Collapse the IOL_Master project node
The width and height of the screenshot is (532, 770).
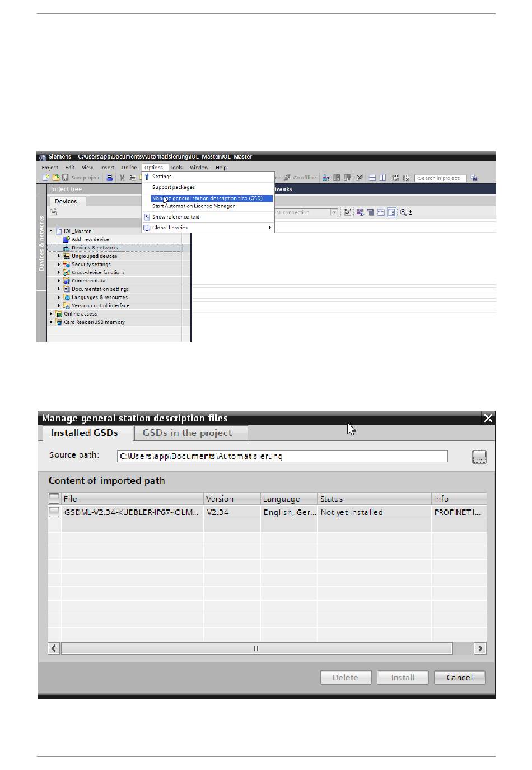click(51, 231)
